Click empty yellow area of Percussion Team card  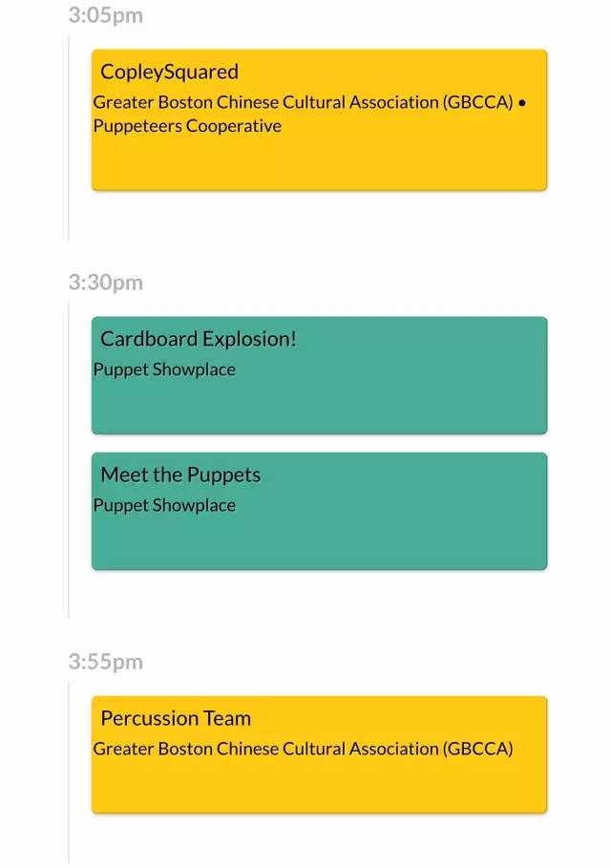click(x=319, y=786)
